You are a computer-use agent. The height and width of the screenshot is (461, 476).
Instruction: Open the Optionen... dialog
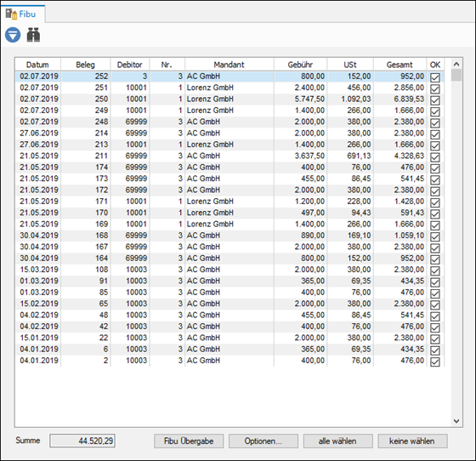[x=263, y=441]
